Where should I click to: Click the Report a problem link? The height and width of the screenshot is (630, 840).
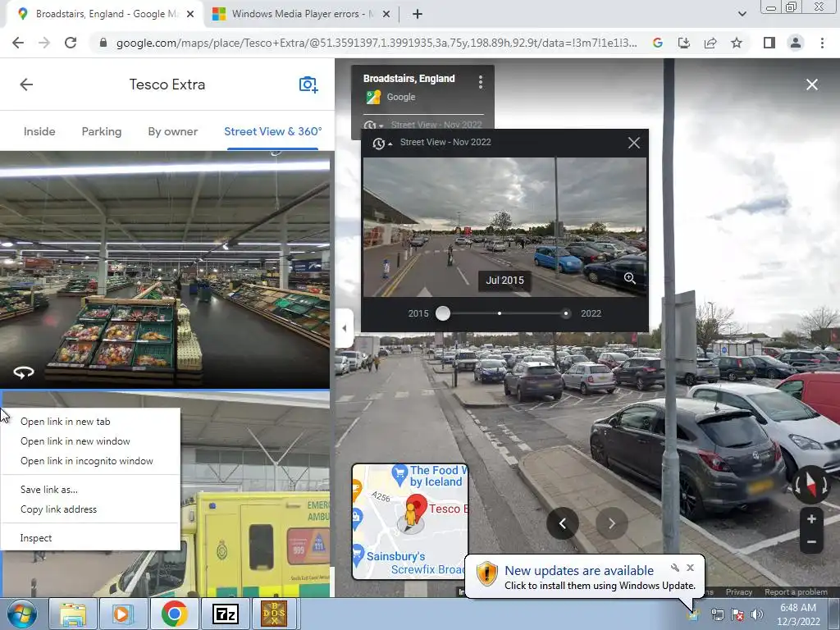click(796, 592)
